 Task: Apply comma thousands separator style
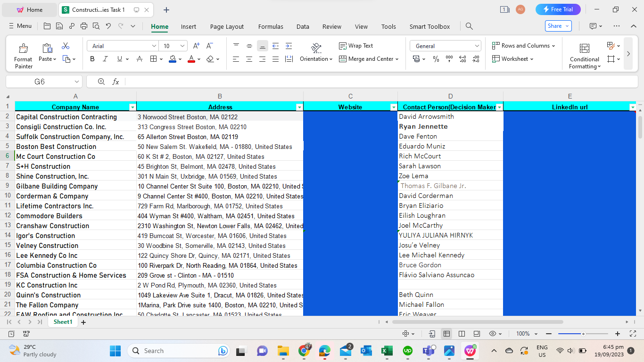(x=449, y=59)
